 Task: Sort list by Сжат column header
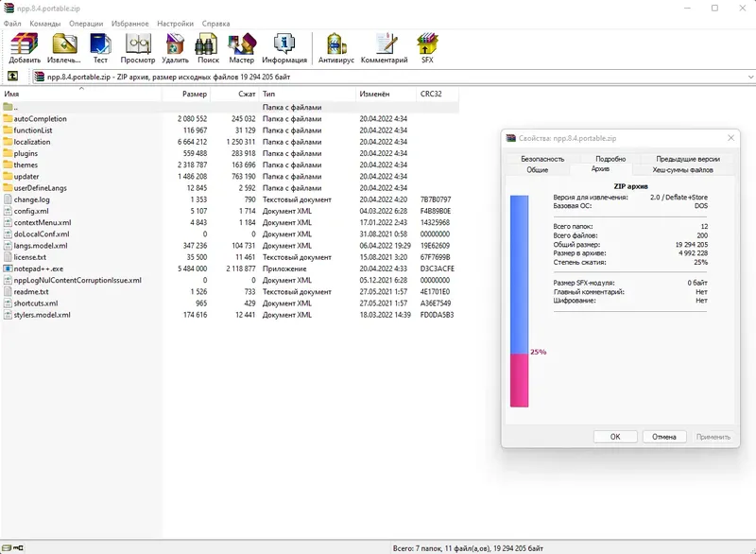pyautogui.click(x=234, y=94)
